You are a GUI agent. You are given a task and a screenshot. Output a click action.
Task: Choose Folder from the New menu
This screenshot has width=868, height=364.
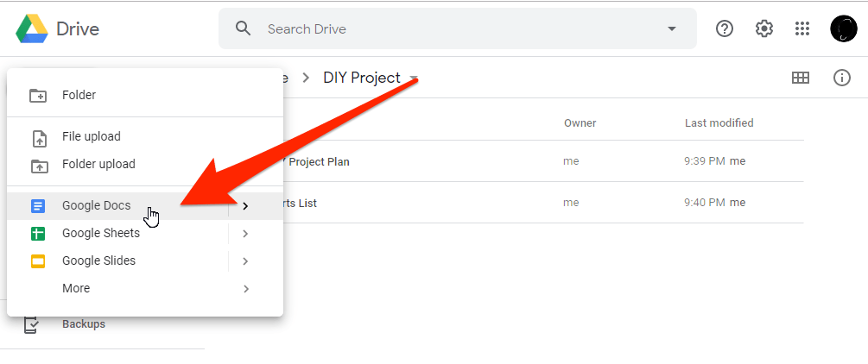click(x=145, y=95)
